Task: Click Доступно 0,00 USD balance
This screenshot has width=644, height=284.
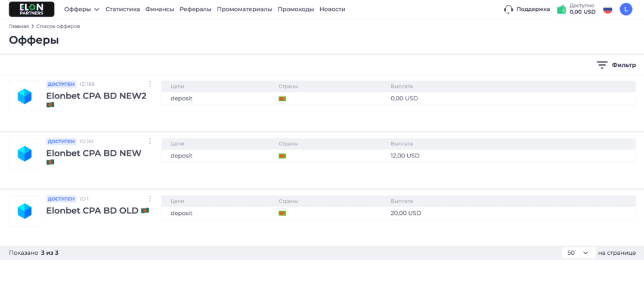Action: (583, 9)
